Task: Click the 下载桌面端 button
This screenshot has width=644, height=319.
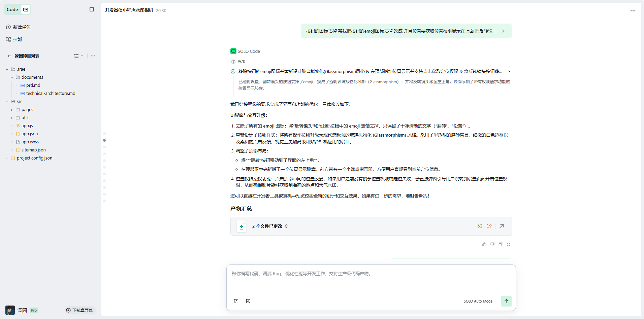Action: pyautogui.click(x=79, y=310)
